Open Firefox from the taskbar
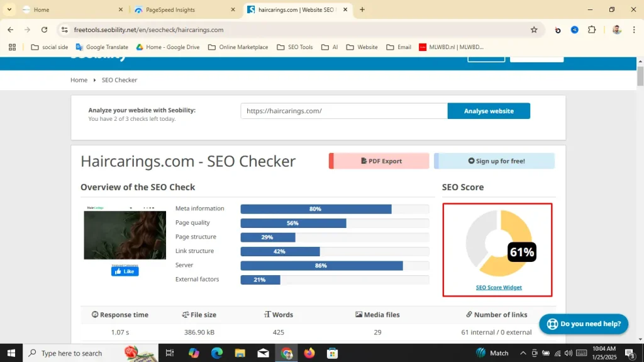The image size is (644, 362). [309, 353]
